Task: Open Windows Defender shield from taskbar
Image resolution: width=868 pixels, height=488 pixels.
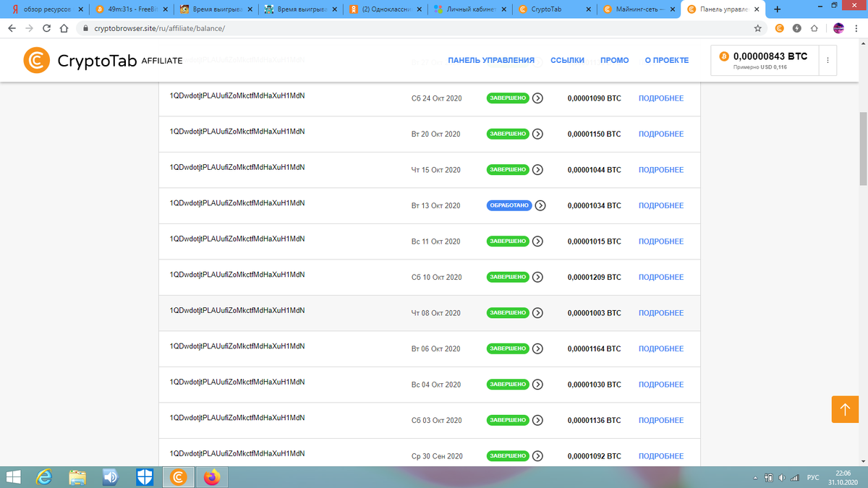Action: [x=145, y=477]
